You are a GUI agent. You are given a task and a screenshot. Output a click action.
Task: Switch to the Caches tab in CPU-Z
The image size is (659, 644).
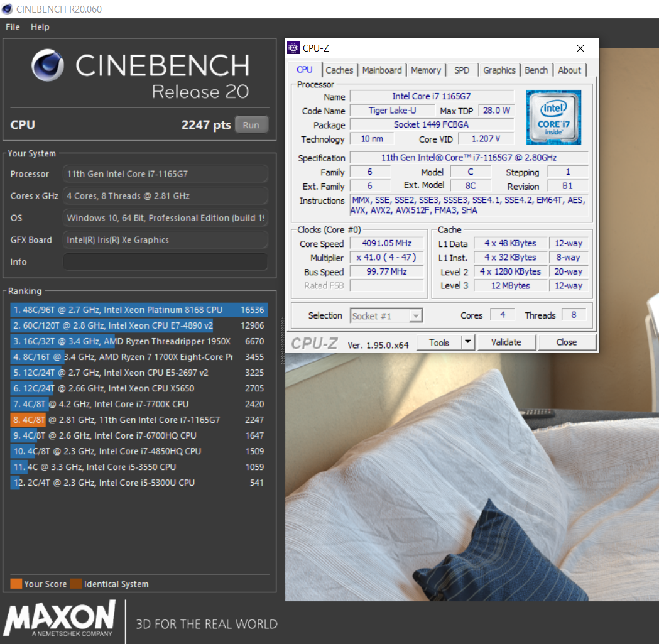click(339, 70)
